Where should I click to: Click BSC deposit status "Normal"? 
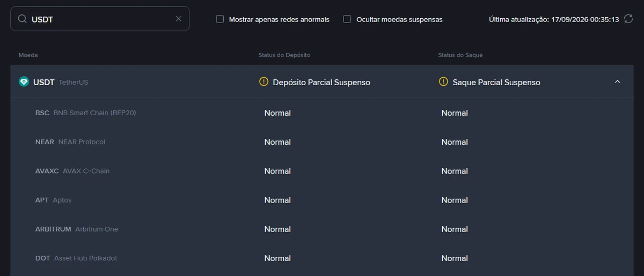tap(277, 113)
